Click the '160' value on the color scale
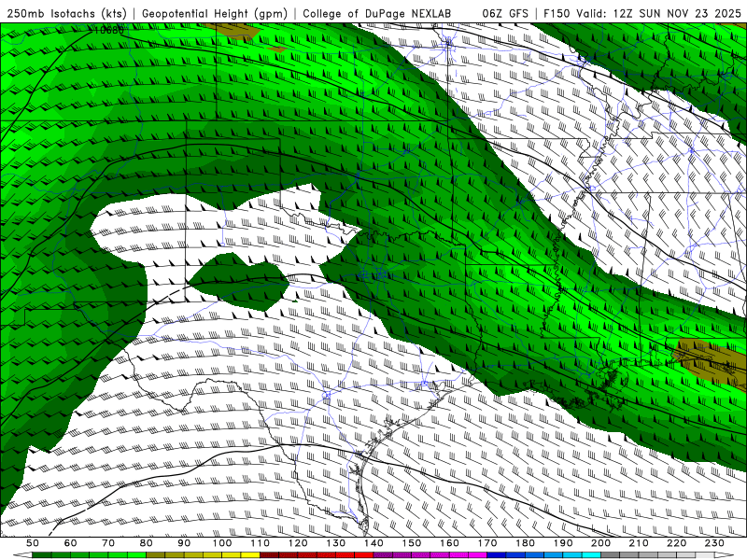The width and height of the screenshot is (747, 560). pos(449,543)
